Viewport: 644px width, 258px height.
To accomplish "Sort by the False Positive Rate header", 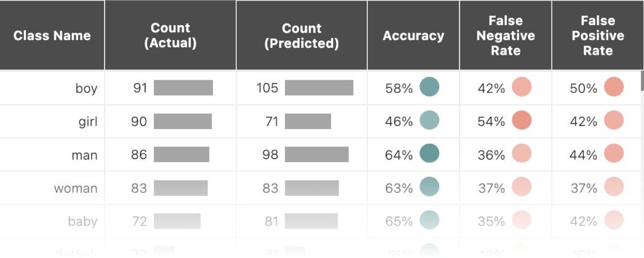I will tap(598, 36).
